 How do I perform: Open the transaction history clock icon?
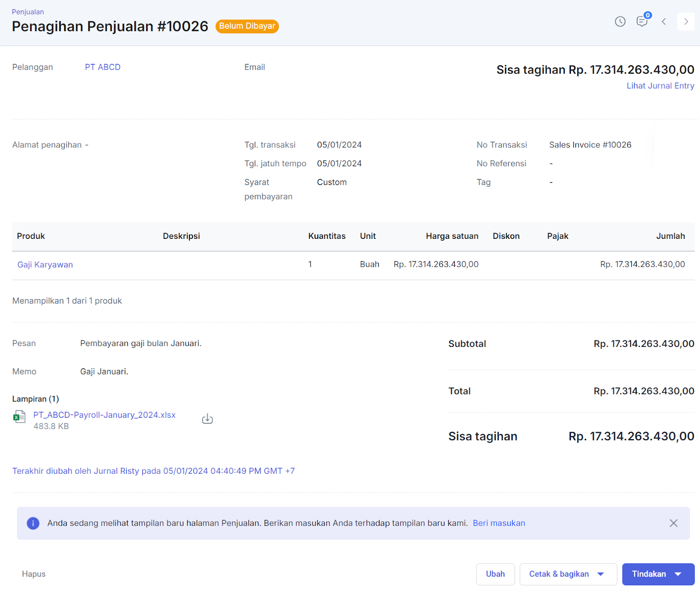[x=620, y=21]
